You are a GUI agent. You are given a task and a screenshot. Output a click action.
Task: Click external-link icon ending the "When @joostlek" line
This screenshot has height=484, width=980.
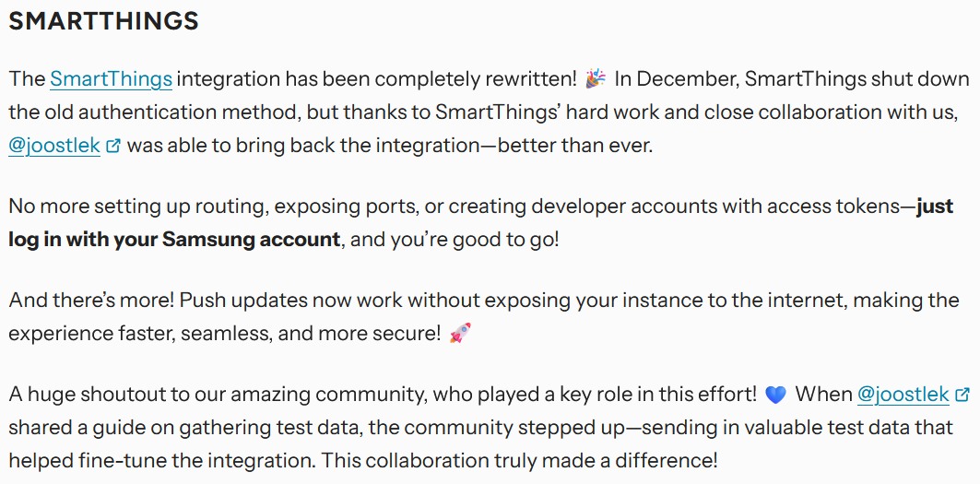tap(963, 394)
